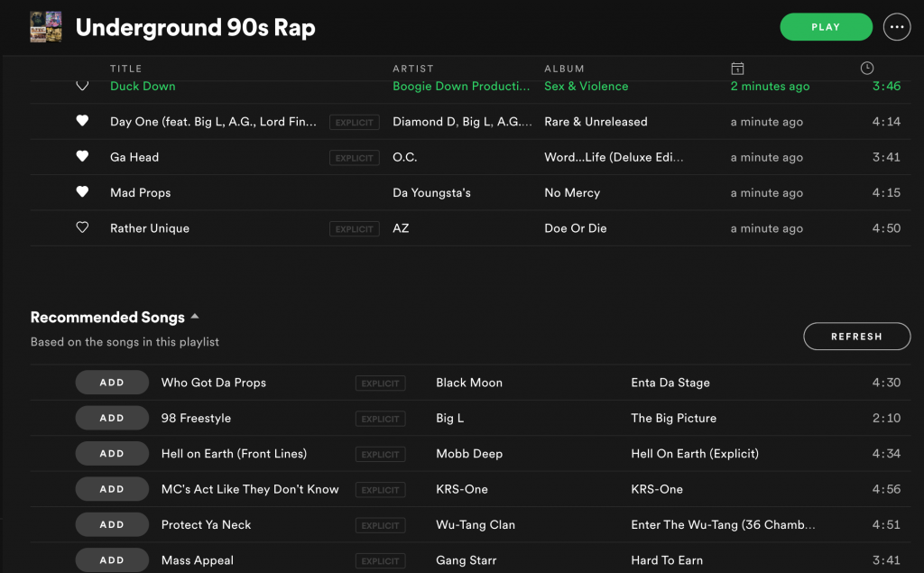Open the Sex & Violence album
The width and height of the screenshot is (924, 573).
click(x=587, y=86)
